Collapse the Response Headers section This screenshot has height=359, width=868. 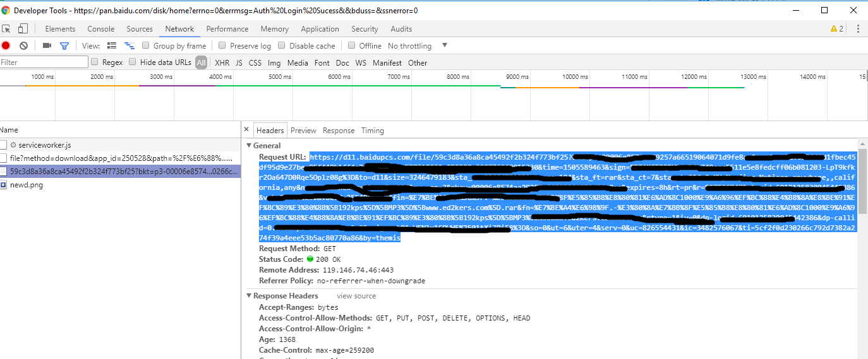(250, 296)
